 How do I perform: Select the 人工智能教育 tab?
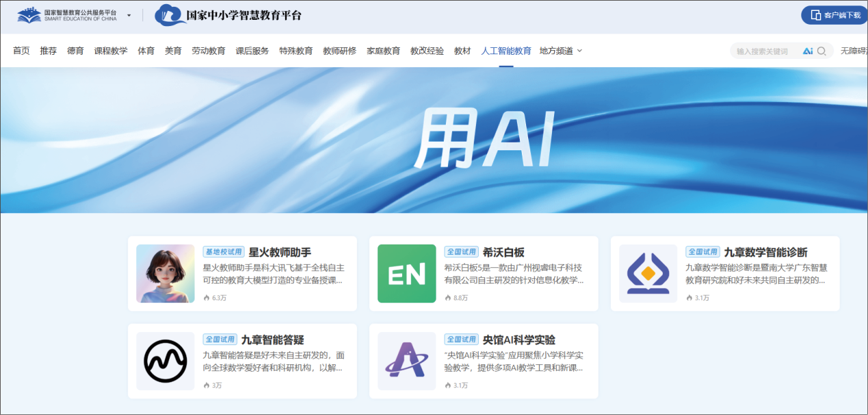[505, 51]
